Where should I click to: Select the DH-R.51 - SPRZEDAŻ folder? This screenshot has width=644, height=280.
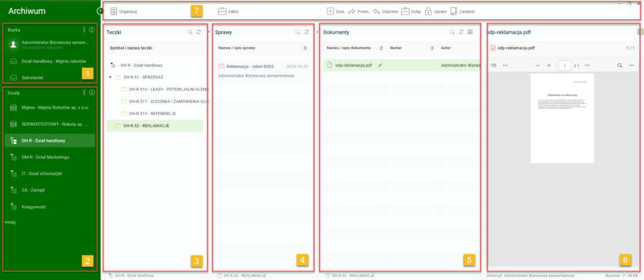coord(138,77)
